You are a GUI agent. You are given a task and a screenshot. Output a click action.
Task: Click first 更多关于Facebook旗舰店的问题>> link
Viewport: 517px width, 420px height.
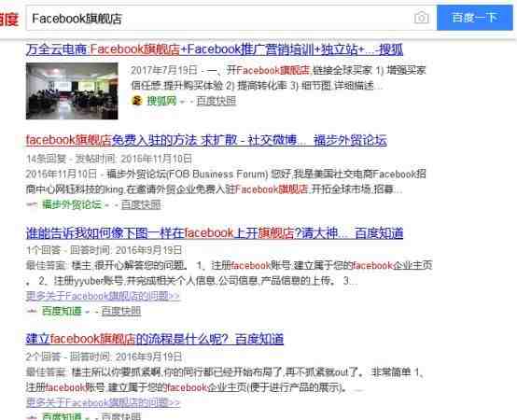tap(103, 296)
